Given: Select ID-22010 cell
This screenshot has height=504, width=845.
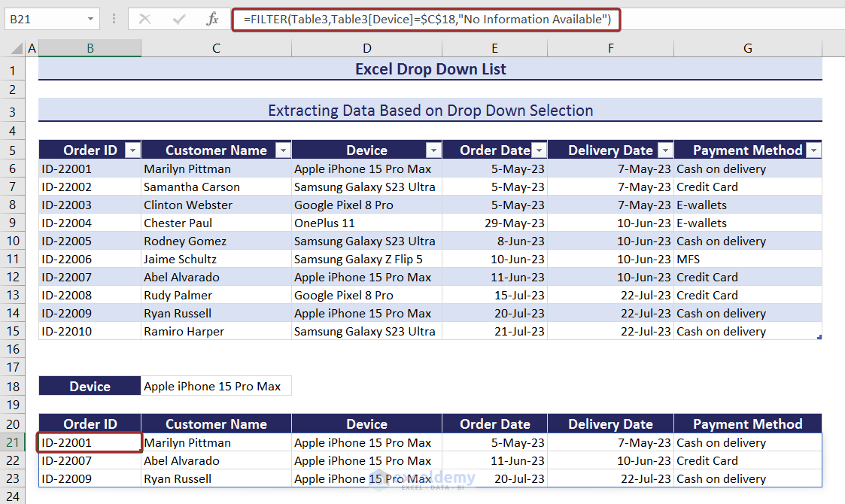Looking at the screenshot, I should 90,332.
